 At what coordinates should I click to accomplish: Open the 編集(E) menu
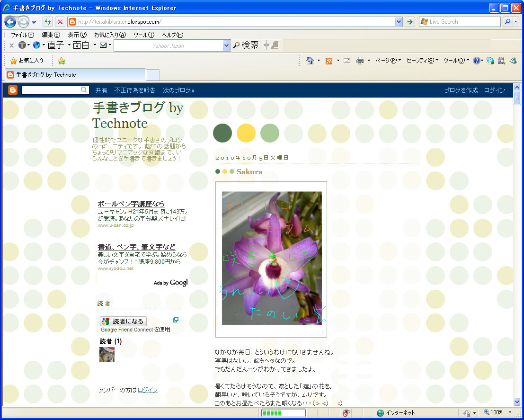click(x=51, y=35)
